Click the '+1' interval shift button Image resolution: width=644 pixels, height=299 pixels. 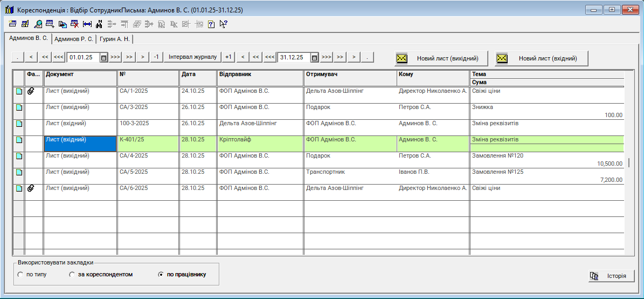click(228, 57)
